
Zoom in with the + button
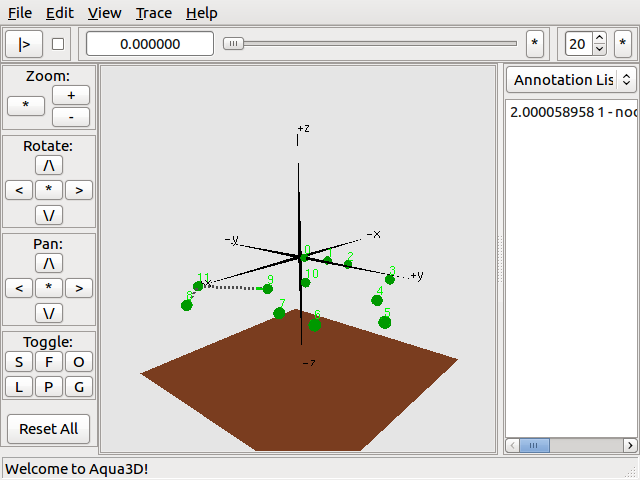coord(71,95)
